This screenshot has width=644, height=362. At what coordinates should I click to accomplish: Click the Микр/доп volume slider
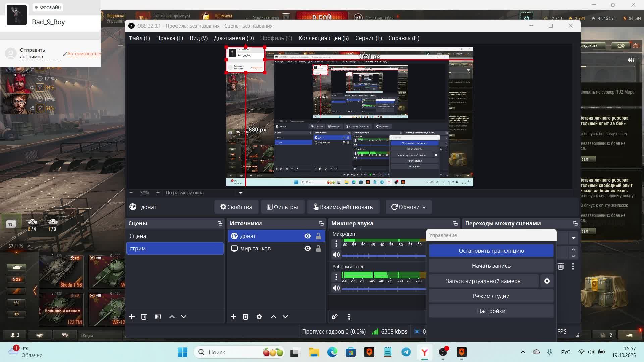[382, 256]
